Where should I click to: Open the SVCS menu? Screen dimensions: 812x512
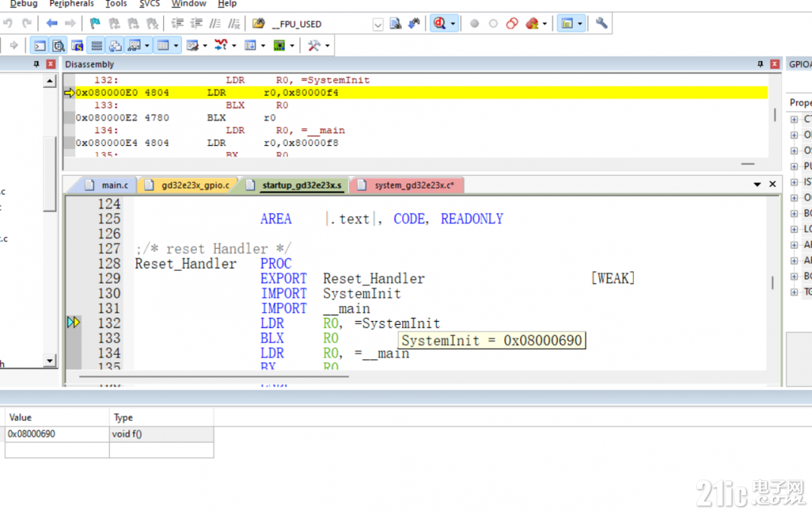click(x=150, y=4)
